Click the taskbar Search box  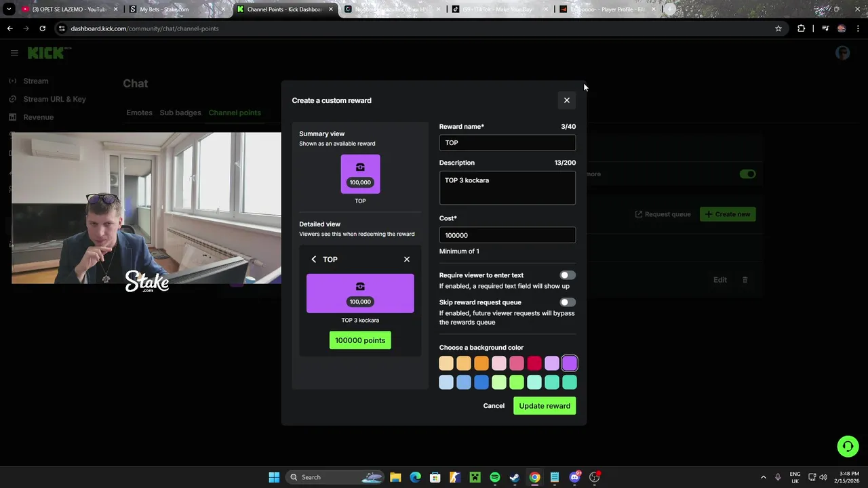(x=336, y=477)
